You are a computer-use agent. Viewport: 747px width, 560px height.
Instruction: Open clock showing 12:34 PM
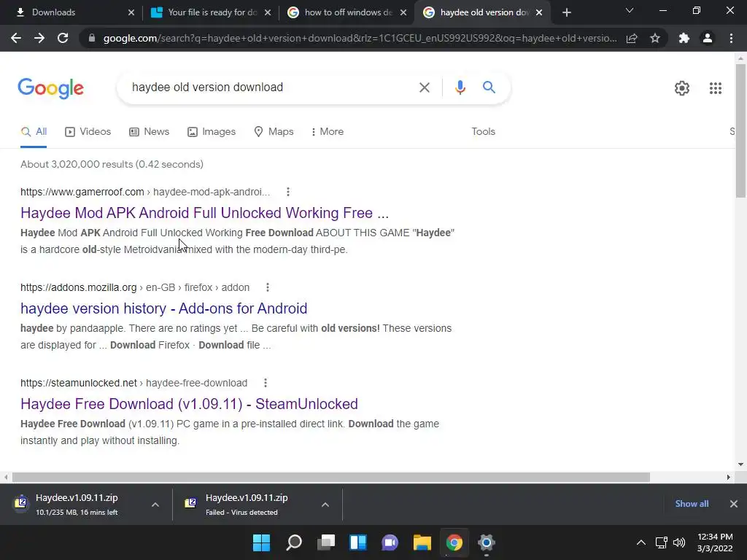point(715,542)
